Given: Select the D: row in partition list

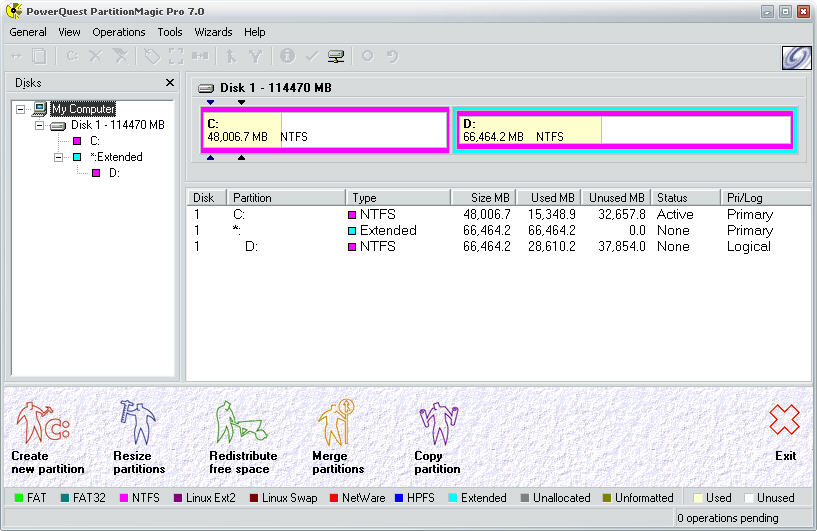Looking at the screenshot, I should click(499, 246).
